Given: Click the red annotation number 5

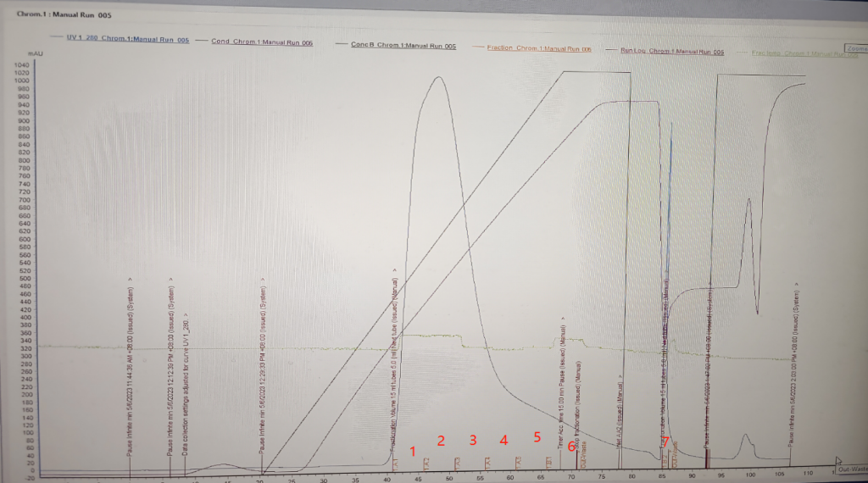Looking at the screenshot, I should pos(537,437).
